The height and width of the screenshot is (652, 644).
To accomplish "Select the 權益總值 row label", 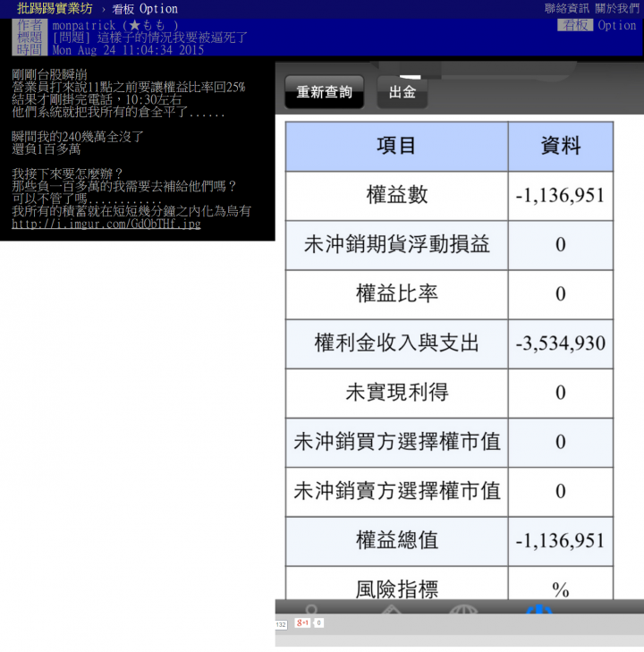I will click(x=396, y=540).
